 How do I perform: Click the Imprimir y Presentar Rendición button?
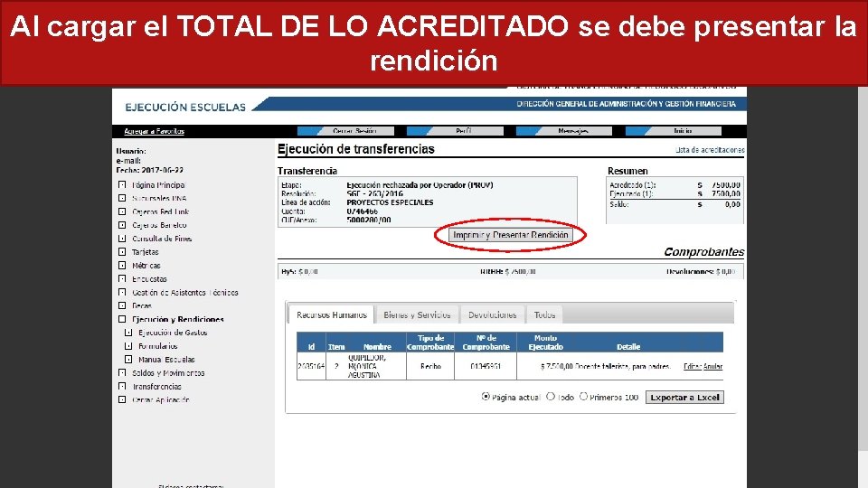(x=510, y=235)
